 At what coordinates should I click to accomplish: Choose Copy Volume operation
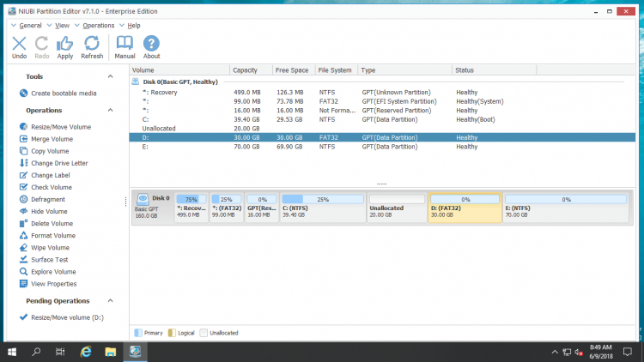[44, 151]
